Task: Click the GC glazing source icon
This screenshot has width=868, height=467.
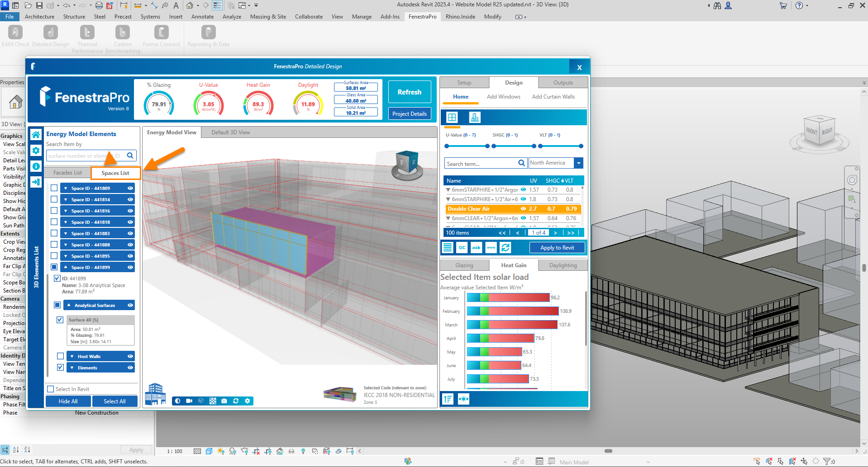Action: point(462,247)
